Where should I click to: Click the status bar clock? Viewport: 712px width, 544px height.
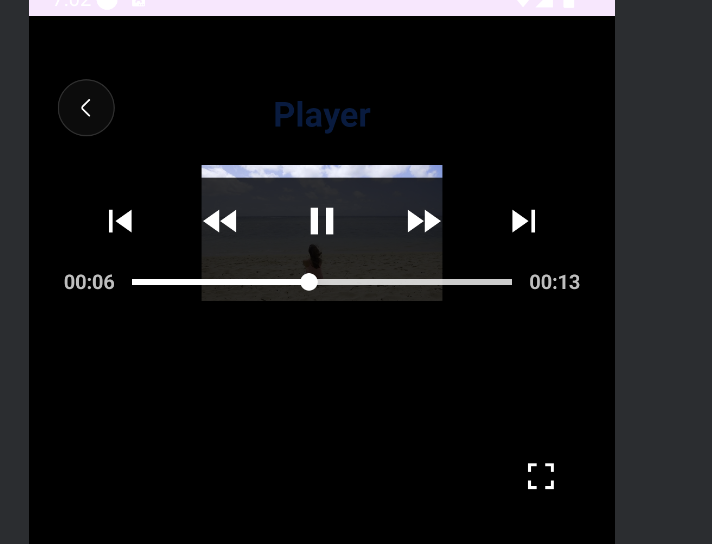[x=72, y=3]
